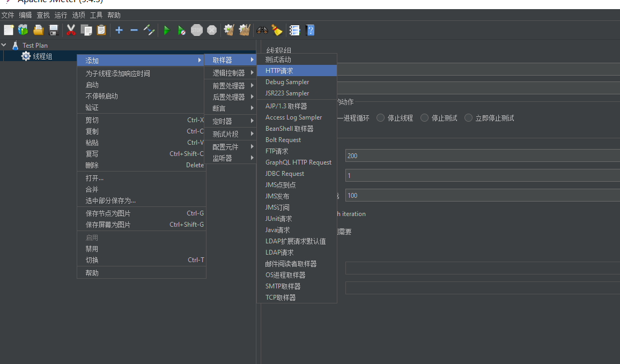Click the Shutdown test icon
This screenshot has width=620, height=364.
(x=212, y=30)
